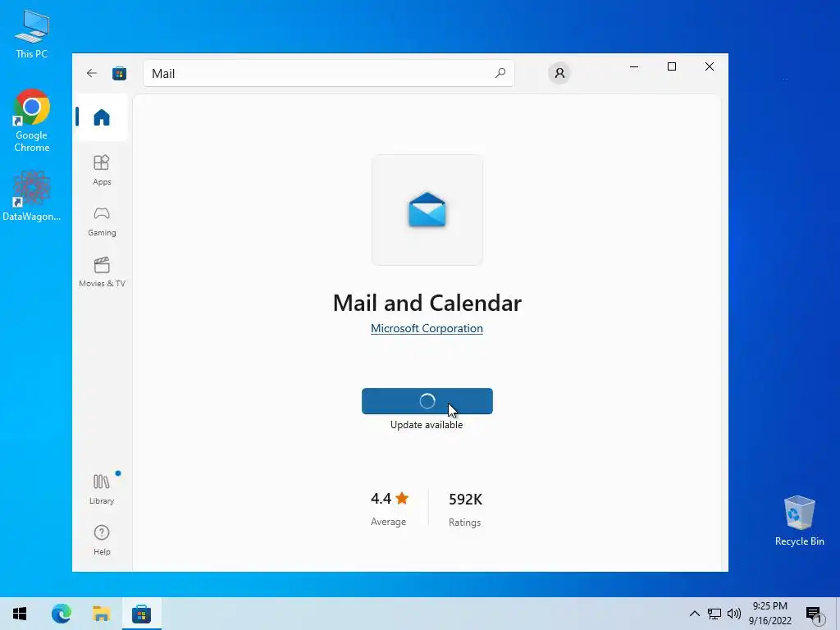Maximize the Microsoft Store window

point(672,67)
